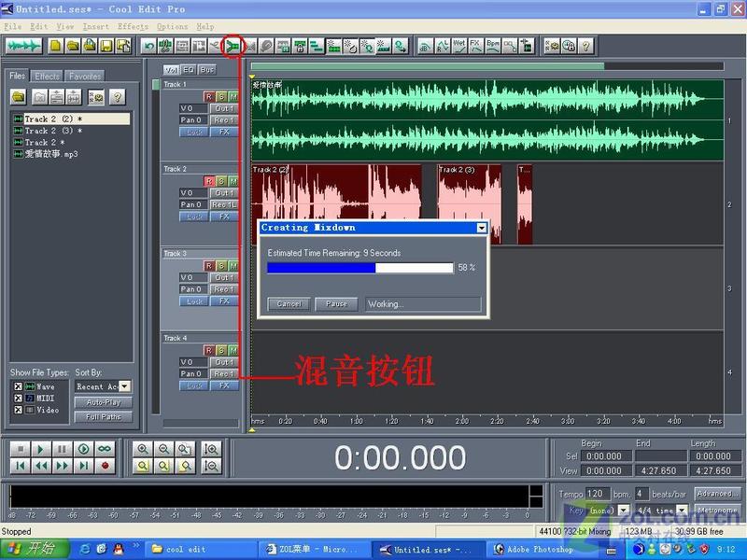Image resolution: width=747 pixels, height=560 pixels.
Task: Zoom in horizontally magnifier icon
Action: pyautogui.click(x=143, y=449)
